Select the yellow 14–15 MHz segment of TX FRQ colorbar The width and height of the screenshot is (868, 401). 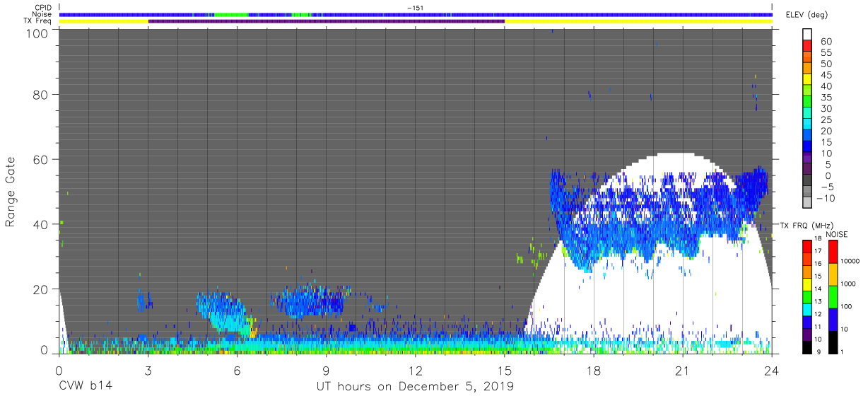(x=807, y=283)
